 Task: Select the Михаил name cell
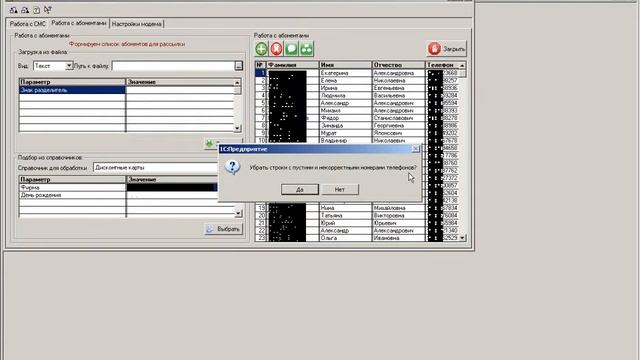point(345,111)
